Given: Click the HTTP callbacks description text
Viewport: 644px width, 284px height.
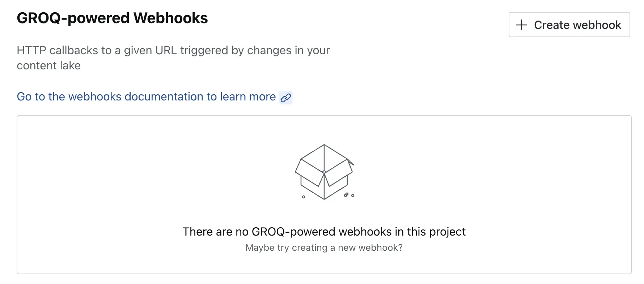Looking at the screenshot, I should point(173,50).
